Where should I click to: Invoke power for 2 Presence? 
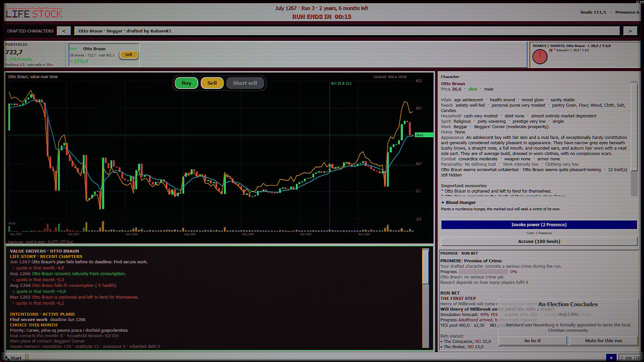[539, 225]
